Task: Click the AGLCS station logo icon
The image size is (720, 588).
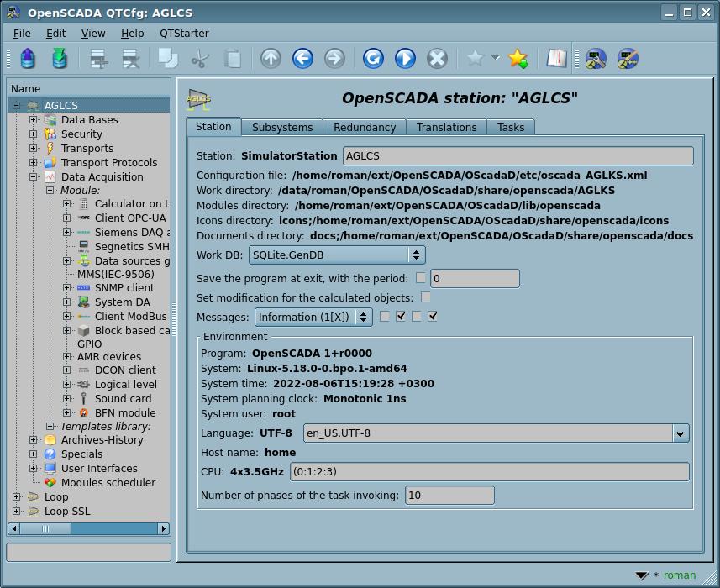Action: pos(198,98)
